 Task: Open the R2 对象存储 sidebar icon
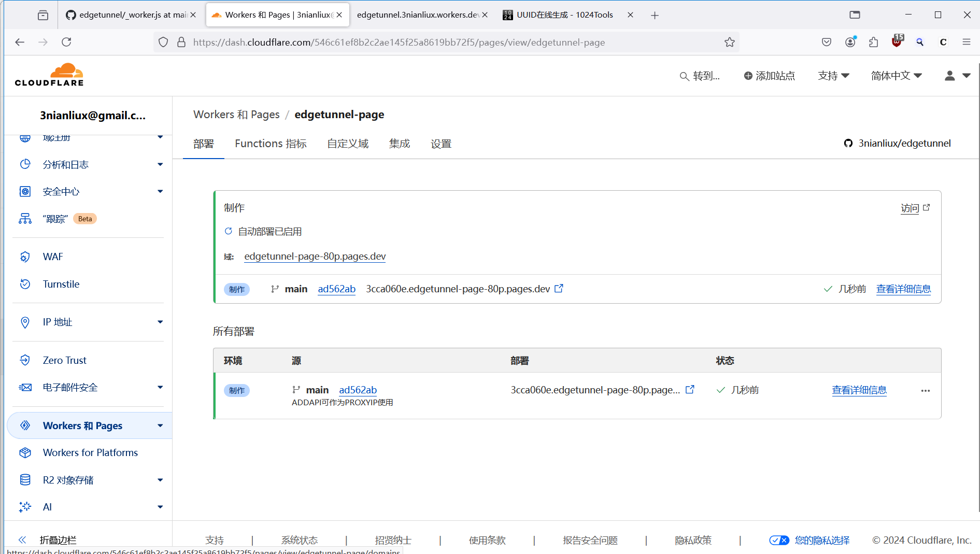(25, 480)
